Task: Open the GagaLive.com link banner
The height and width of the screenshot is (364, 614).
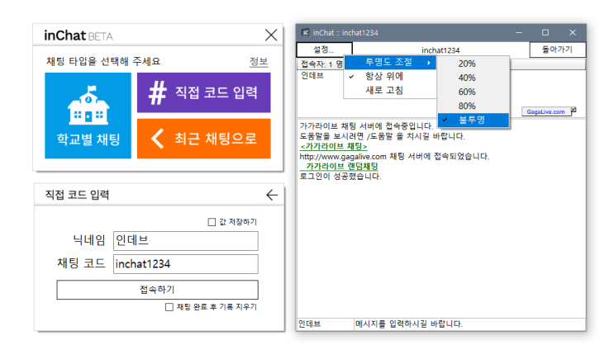Action: (545, 111)
